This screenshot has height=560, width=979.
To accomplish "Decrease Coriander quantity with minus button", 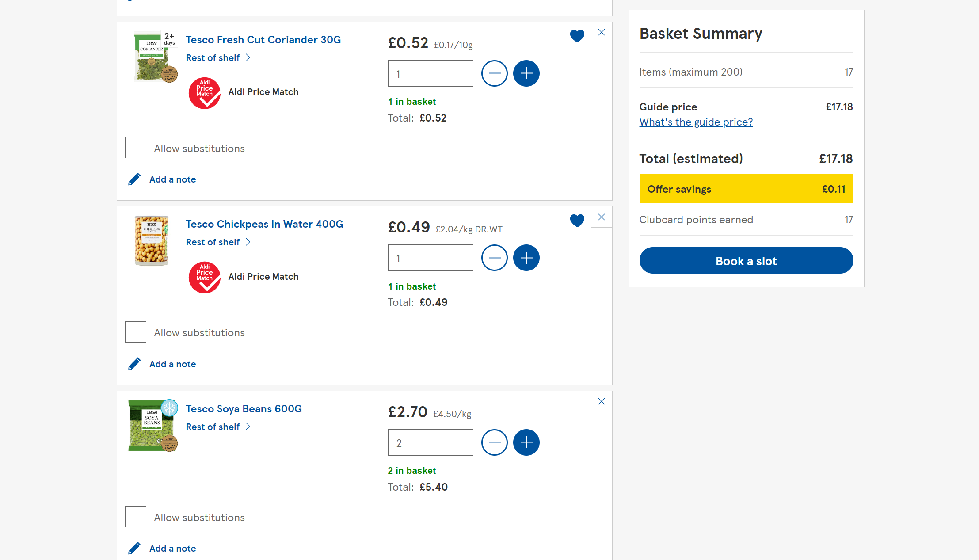I will click(x=494, y=73).
